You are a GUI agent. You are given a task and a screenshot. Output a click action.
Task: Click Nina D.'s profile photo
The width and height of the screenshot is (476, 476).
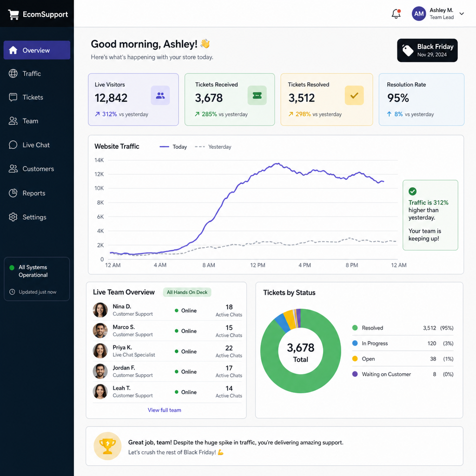click(x=100, y=310)
